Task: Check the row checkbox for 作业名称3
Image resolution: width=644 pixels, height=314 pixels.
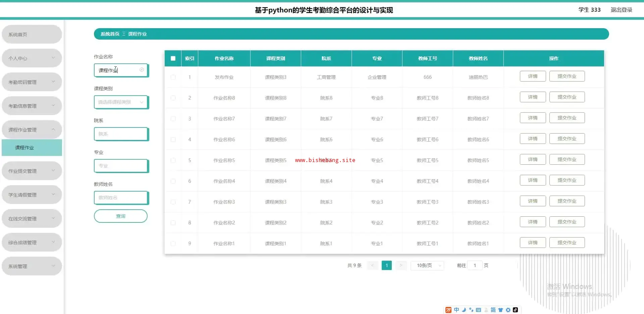Action: pyautogui.click(x=173, y=202)
